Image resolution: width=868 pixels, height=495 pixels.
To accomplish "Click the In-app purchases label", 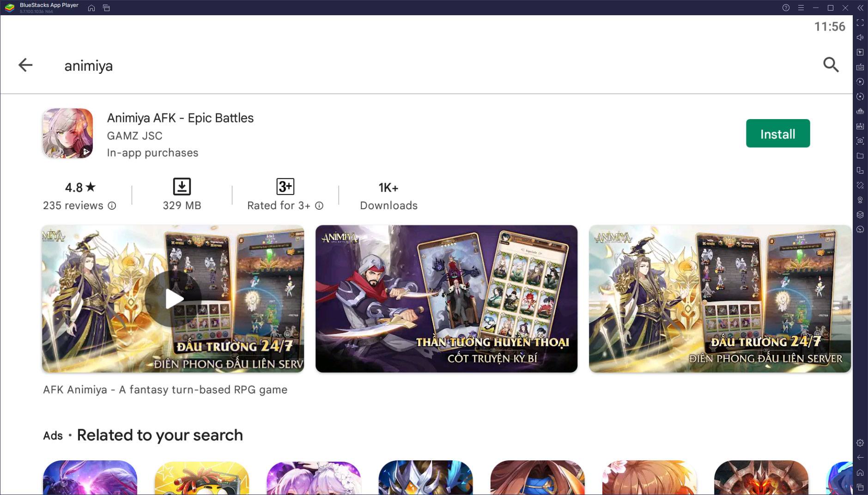I will 152,153.
